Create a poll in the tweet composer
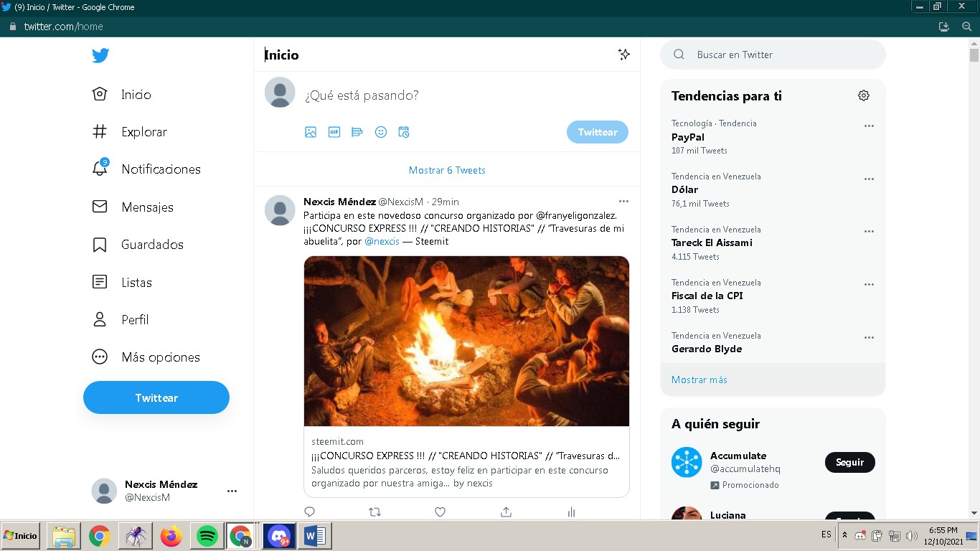This screenshot has height=551, width=980. pyautogui.click(x=357, y=132)
